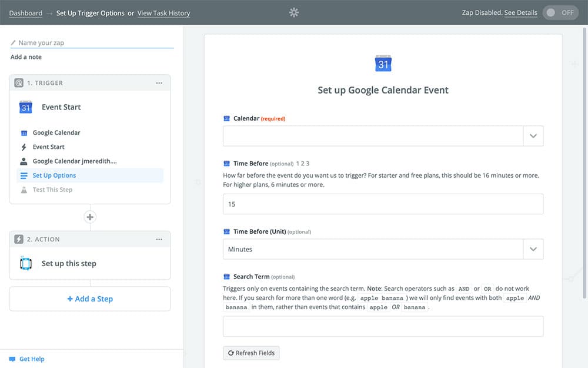Select Set Up Options in the sidebar

point(54,175)
